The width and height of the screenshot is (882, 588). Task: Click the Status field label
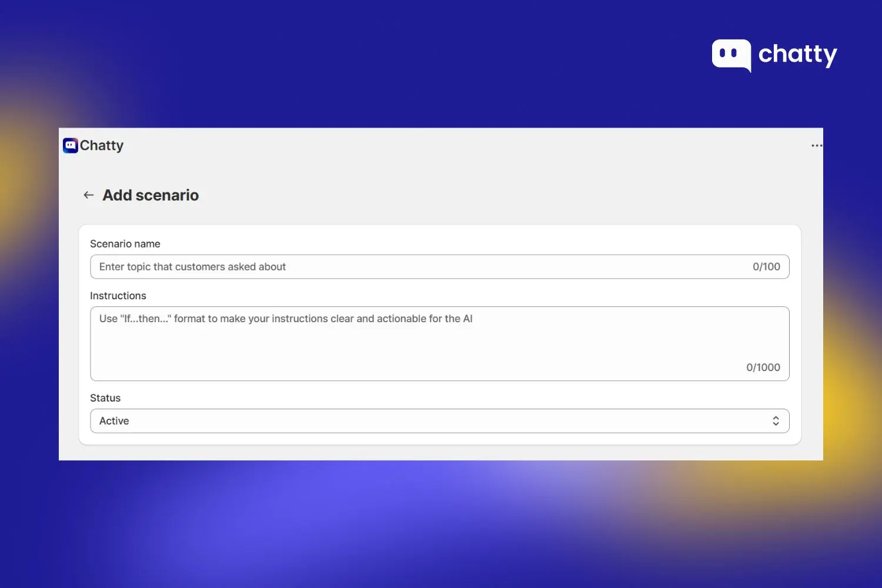coord(105,398)
